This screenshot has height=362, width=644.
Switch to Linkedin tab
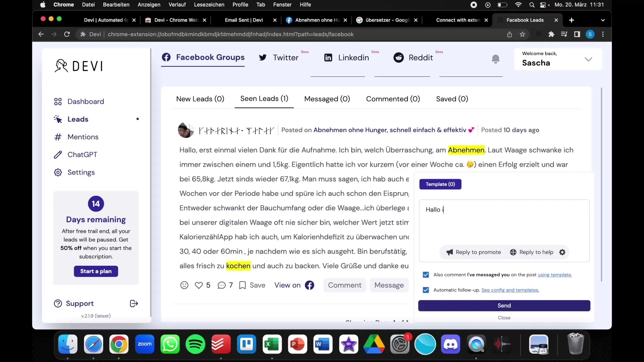(346, 58)
